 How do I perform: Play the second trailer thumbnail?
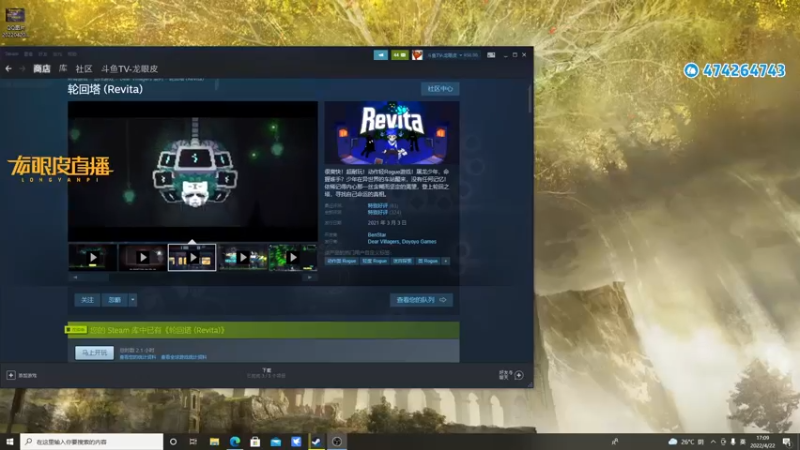[x=143, y=258]
